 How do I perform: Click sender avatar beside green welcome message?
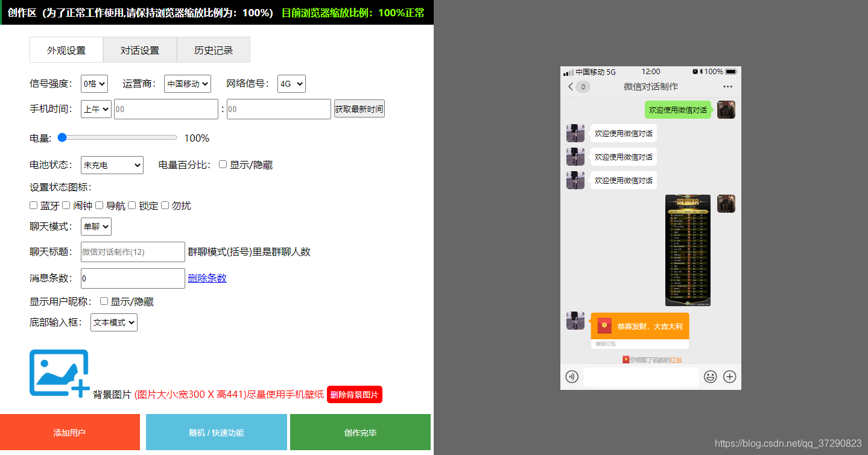pyautogui.click(x=726, y=110)
